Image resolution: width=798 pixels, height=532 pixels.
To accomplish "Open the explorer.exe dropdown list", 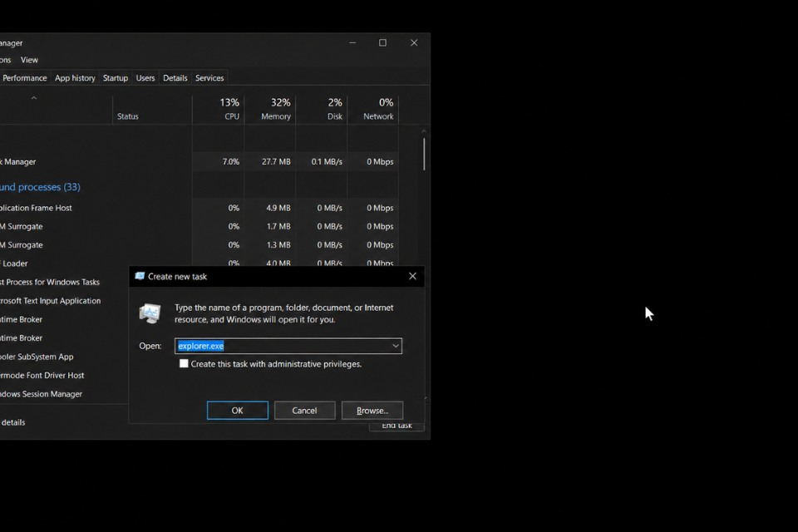I will [x=397, y=346].
